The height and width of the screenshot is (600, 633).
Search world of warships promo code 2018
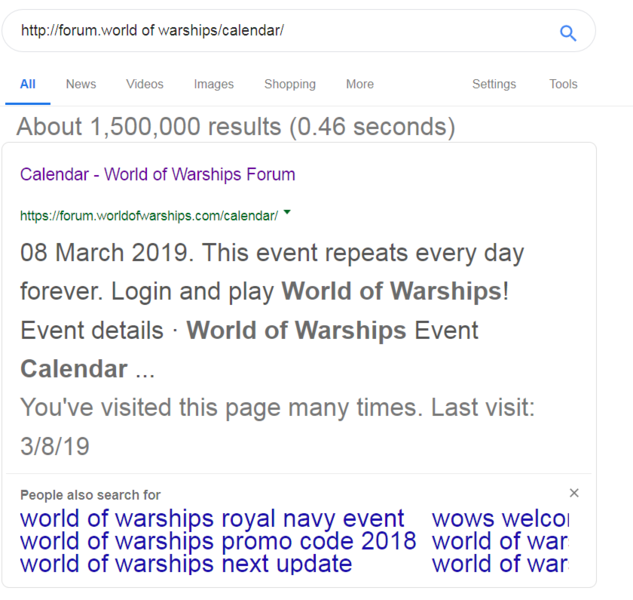[218, 542]
